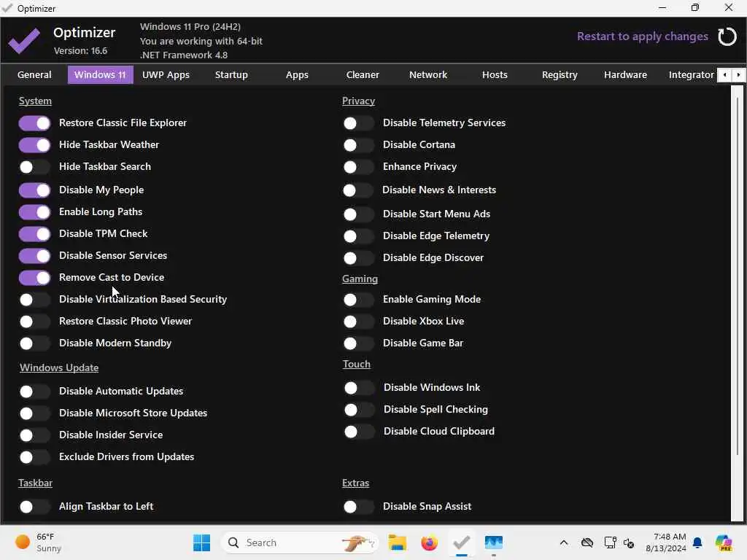Screen dimensions: 747x560
Task: Click the cloud sync-off tray icon
Action: [587, 542]
